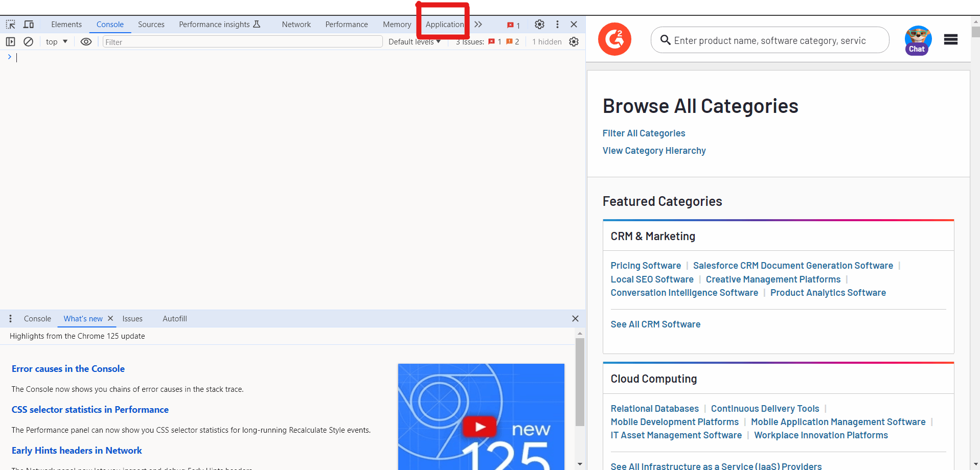The image size is (980, 470).
Task: Open CSS selector statistics in Performance link
Action: click(90, 410)
